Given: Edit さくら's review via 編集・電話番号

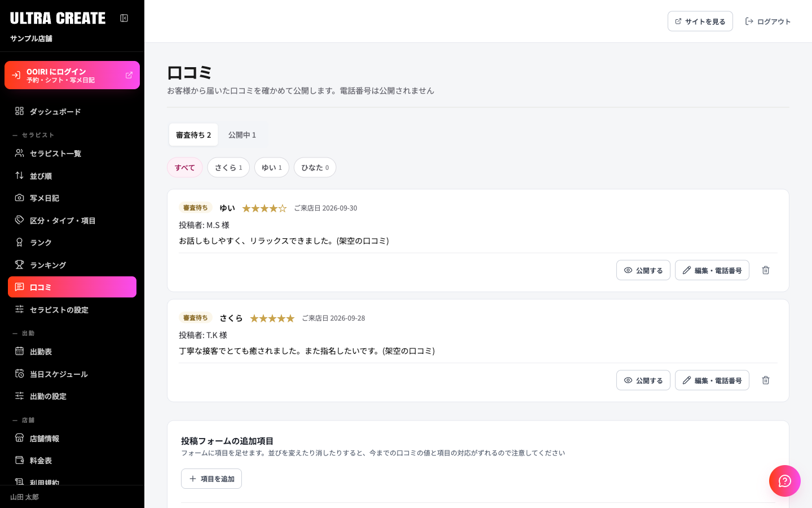Looking at the screenshot, I should 712,380.
